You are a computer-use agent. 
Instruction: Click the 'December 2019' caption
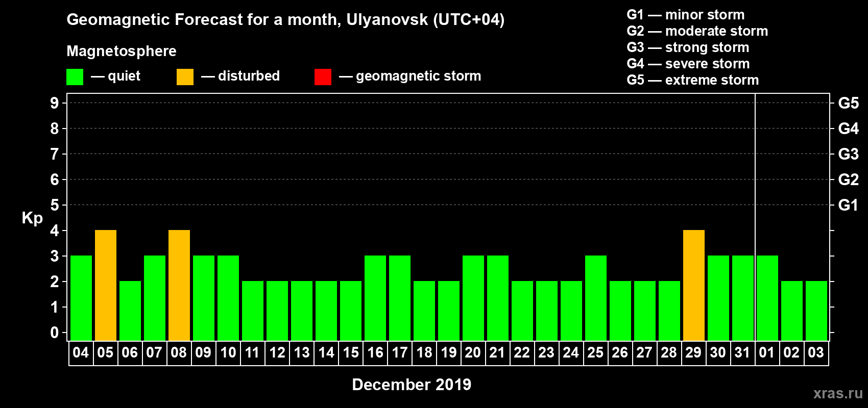coord(412,385)
